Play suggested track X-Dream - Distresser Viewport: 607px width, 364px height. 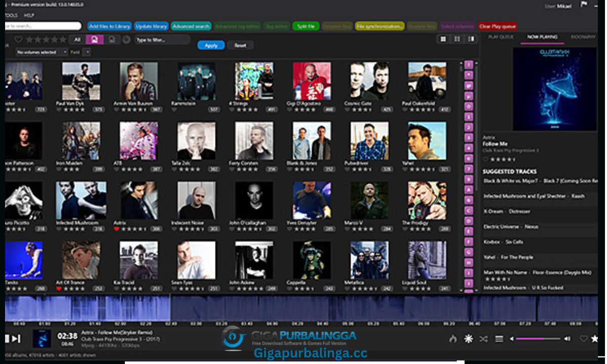click(539, 211)
